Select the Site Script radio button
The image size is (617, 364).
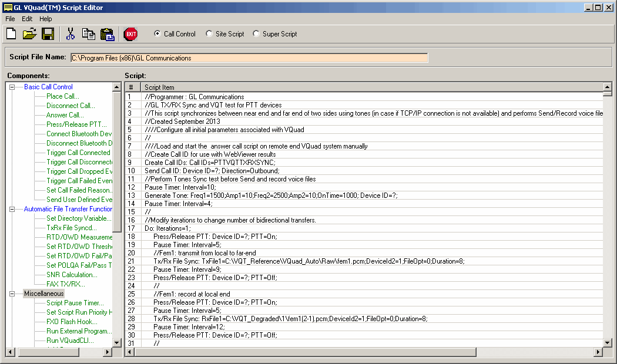(x=209, y=34)
